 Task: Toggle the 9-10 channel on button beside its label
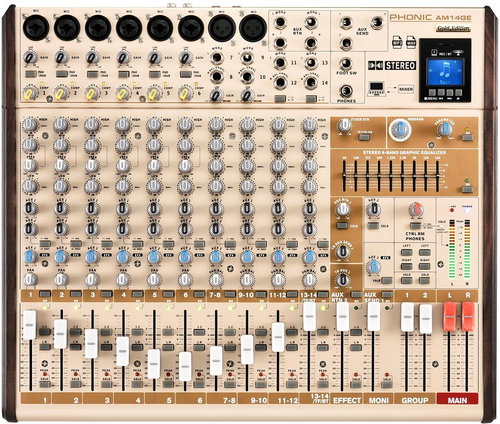[x=261, y=294]
